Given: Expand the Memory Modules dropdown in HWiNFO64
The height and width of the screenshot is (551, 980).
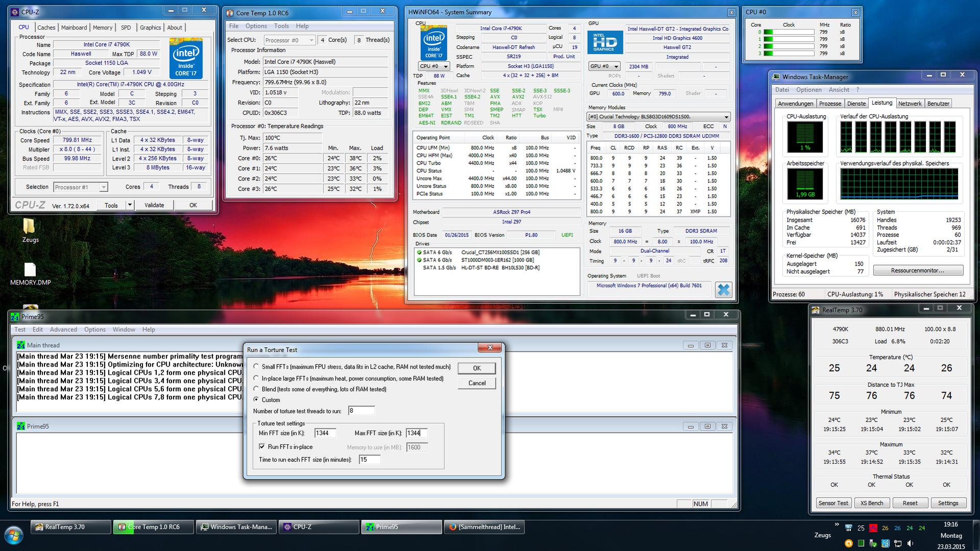Looking at the screenshot, I should 658,117.
